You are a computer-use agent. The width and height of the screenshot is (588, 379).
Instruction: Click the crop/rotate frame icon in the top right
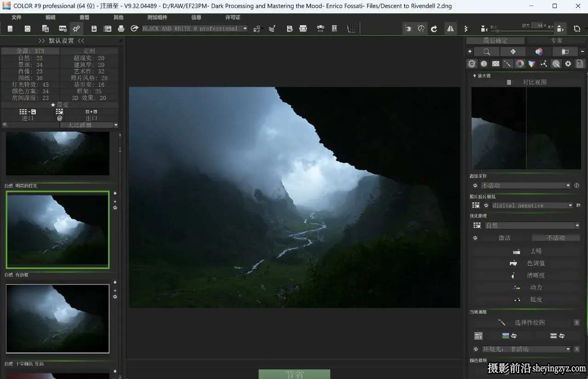[x=577, y=29]
